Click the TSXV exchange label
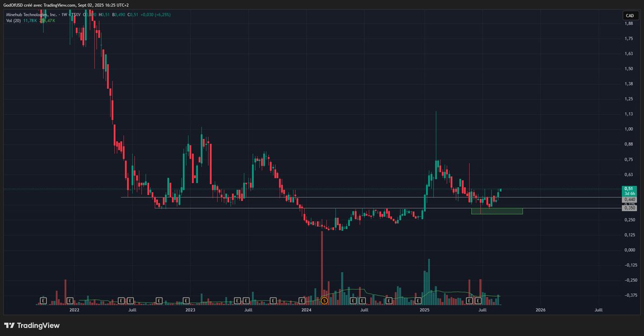This screenshot has height=336, width=644. click(x=75, y=14)
